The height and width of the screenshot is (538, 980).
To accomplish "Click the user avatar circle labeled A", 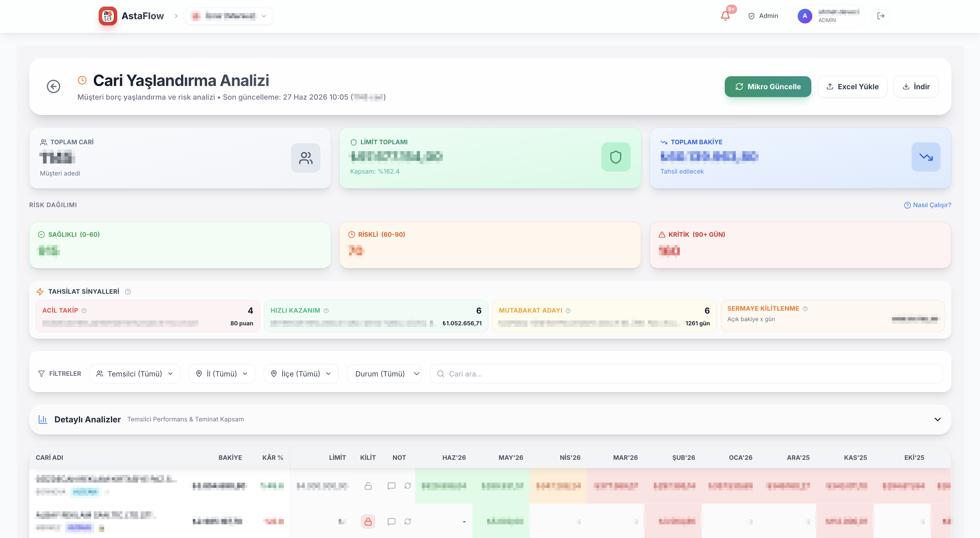I will (x=805, y=16).
